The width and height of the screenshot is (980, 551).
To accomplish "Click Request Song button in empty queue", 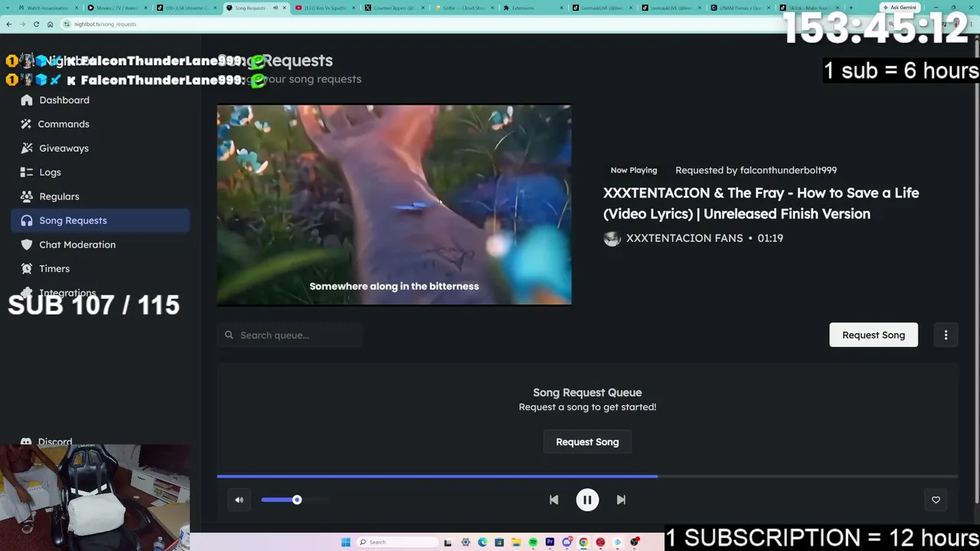I will tap(587, 442).
